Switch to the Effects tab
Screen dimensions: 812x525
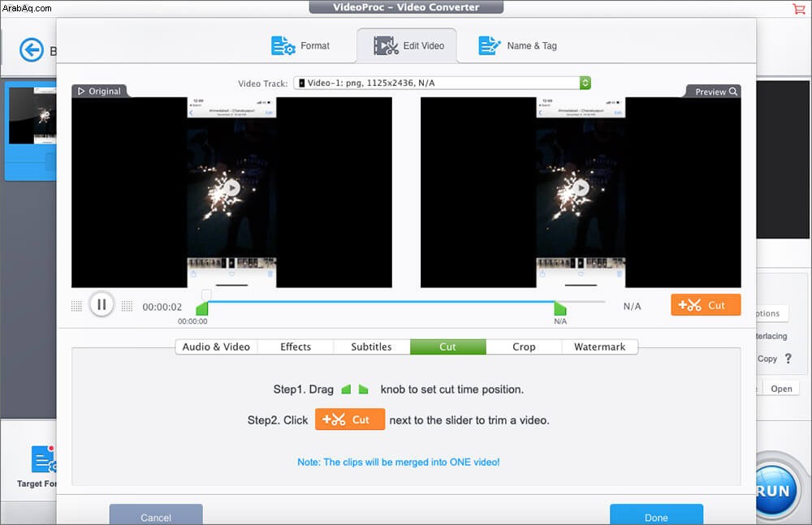click(296, 347)
